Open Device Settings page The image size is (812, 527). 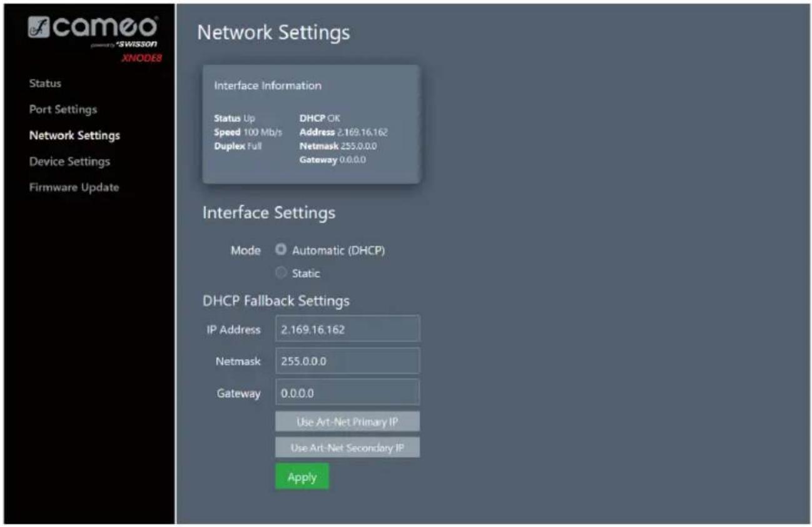[x=69, y=161]
